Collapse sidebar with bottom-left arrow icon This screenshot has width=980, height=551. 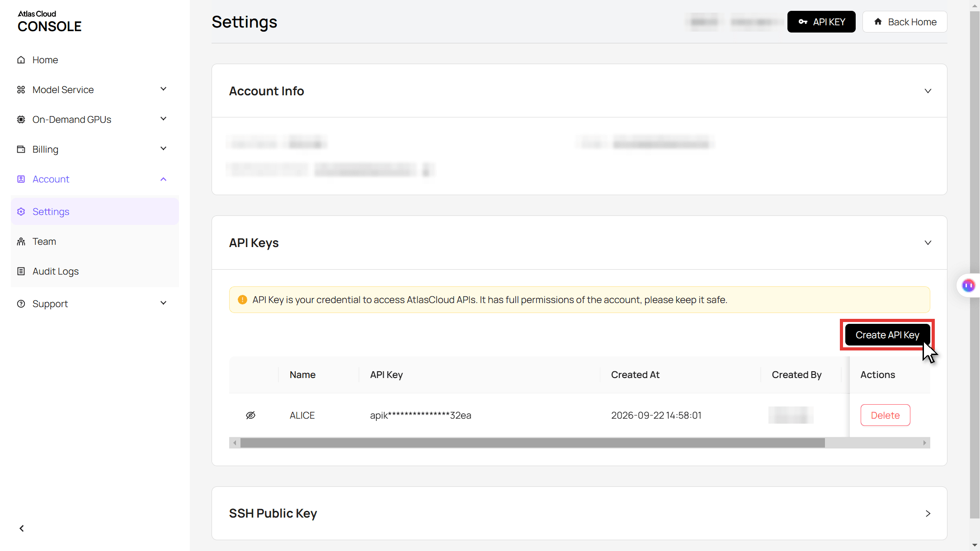22,528
